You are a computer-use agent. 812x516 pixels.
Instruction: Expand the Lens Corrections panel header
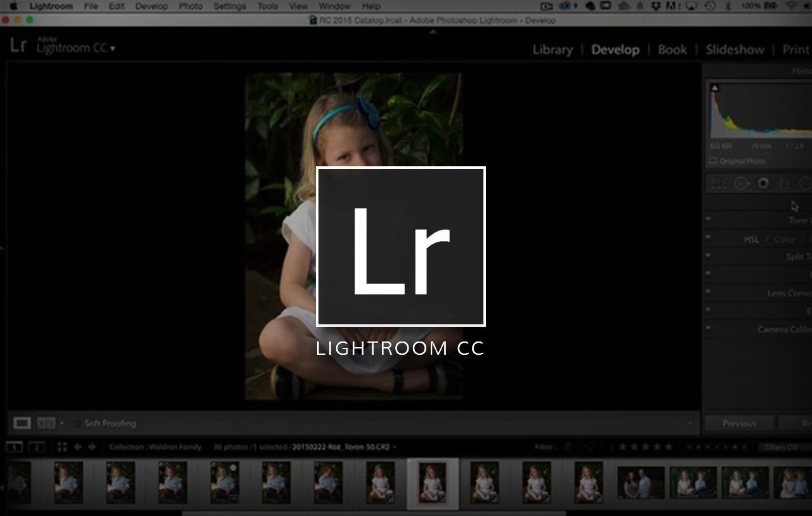pyautogui.click(x=758, y=293)
